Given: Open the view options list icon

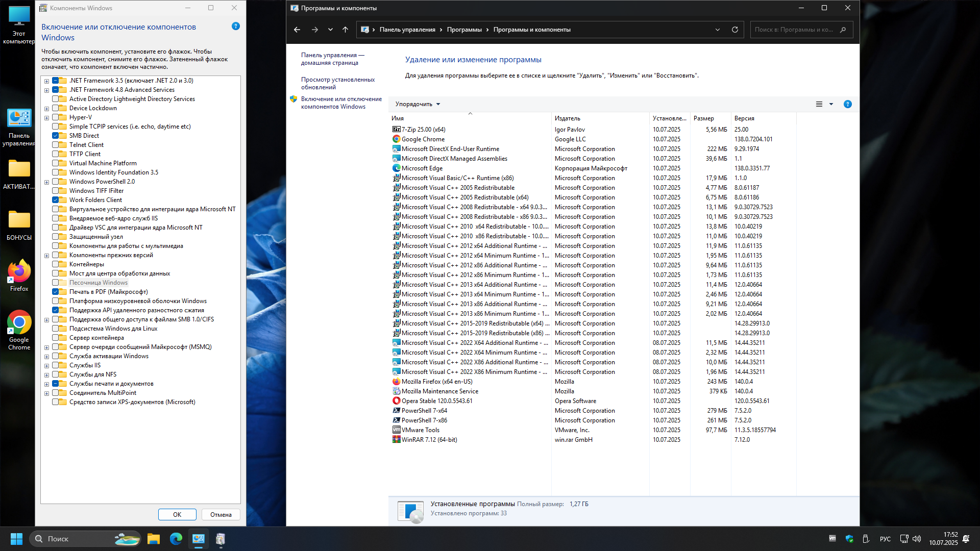Looking at the screenshot, I should click(819, 104).
